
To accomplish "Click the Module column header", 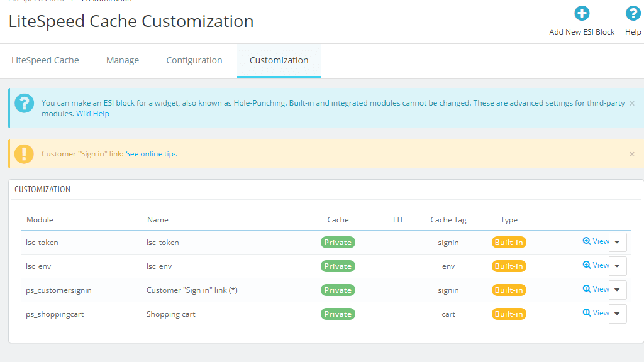I will pyautogui.click(x=40, y=220).
